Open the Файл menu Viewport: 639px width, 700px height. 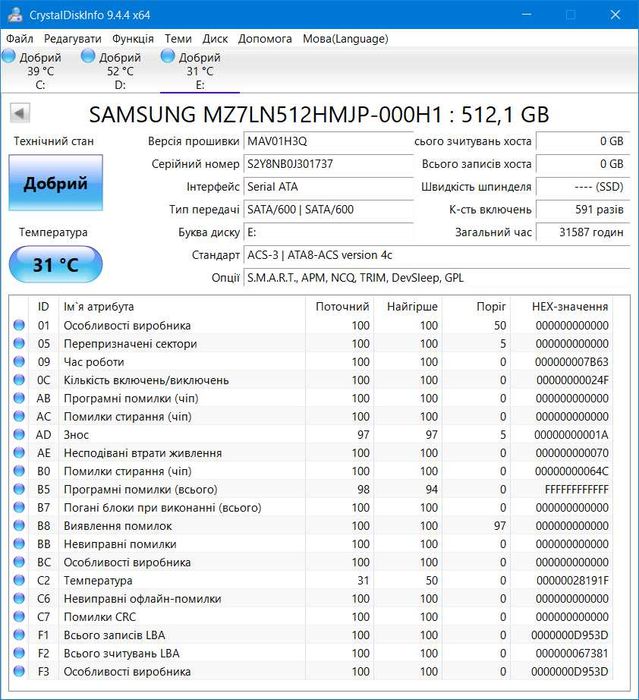pos(20,39)
